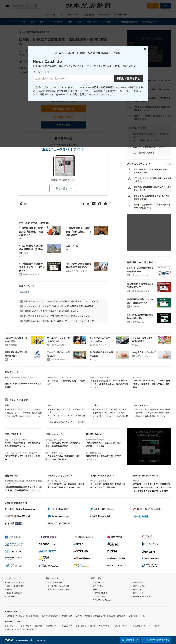Image resolution: width=176 pixels, height=644 pixels.
Task: Expand the マーケット navigation dropdown
Action: pyautogui.click(x=59, y=22)
